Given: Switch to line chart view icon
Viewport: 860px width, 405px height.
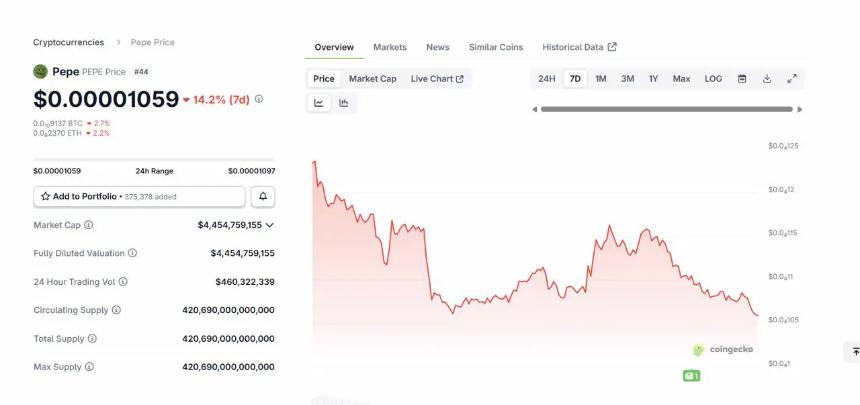Looking at the screenshot, I should pyautogui.click(x=319, y=103).
